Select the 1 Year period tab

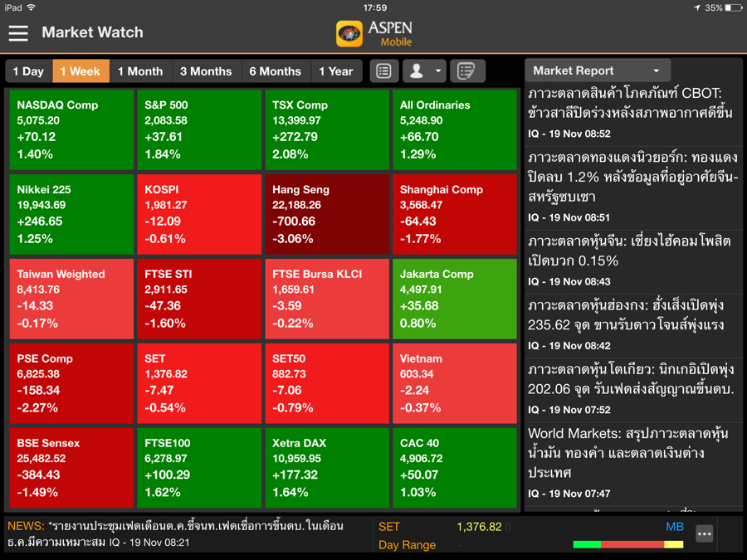coord(336,71)
